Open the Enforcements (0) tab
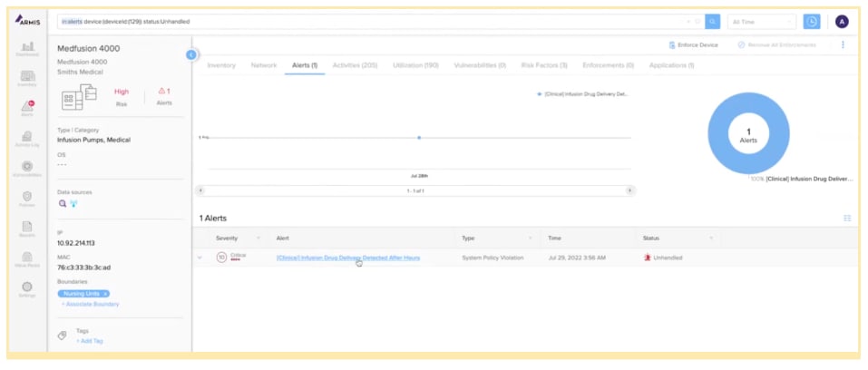This screenshot has width=868, height=370. [x=609, y=65]
